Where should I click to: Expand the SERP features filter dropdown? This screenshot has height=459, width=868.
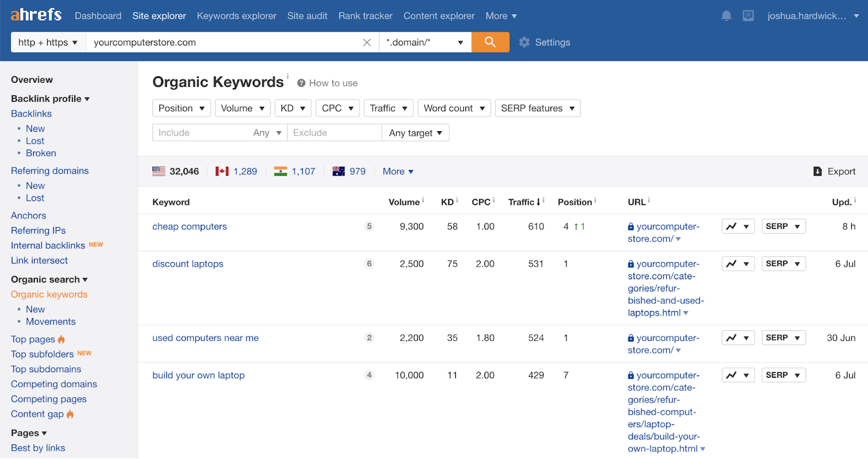[x=537, y=108]
